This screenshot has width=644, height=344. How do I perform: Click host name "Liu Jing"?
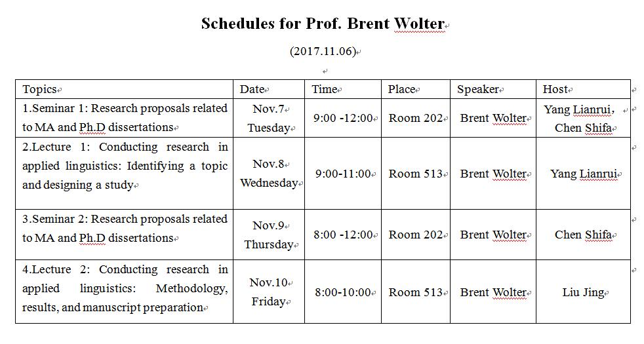tap(583, 292)
